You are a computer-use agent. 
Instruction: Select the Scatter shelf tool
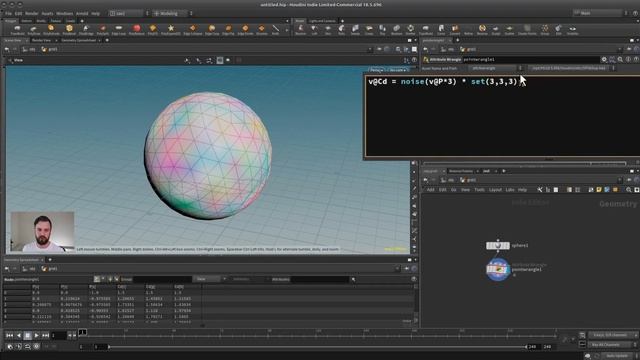pos(509,30)
